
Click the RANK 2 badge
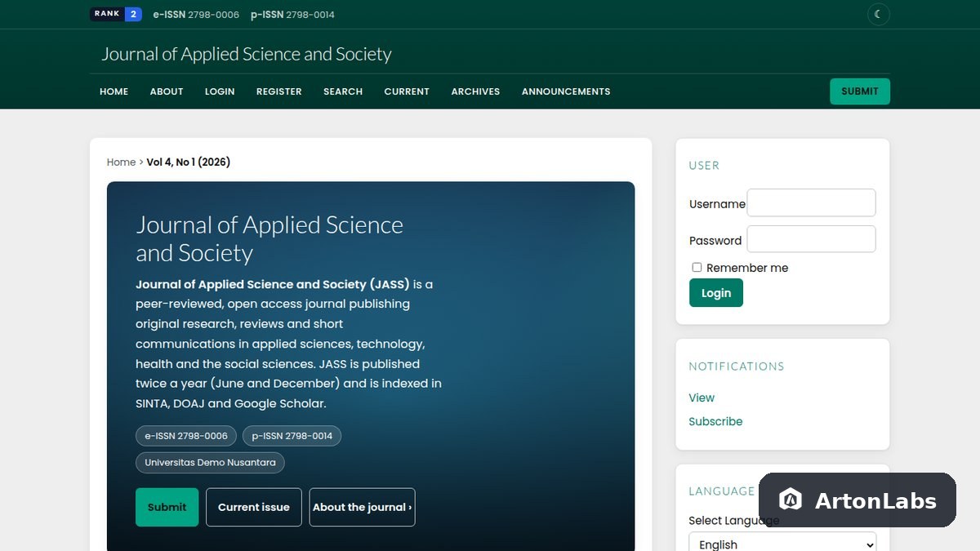tap(116, 14)
